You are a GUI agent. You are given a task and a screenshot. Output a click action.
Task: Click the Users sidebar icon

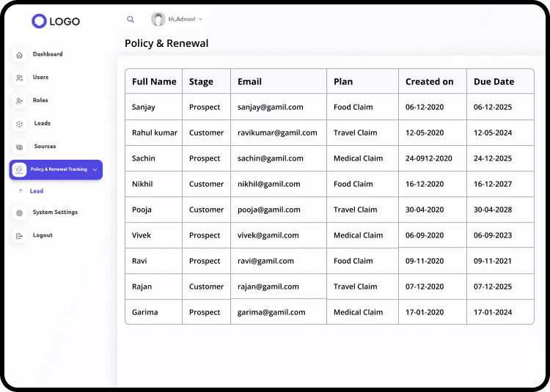pos(19,78)
